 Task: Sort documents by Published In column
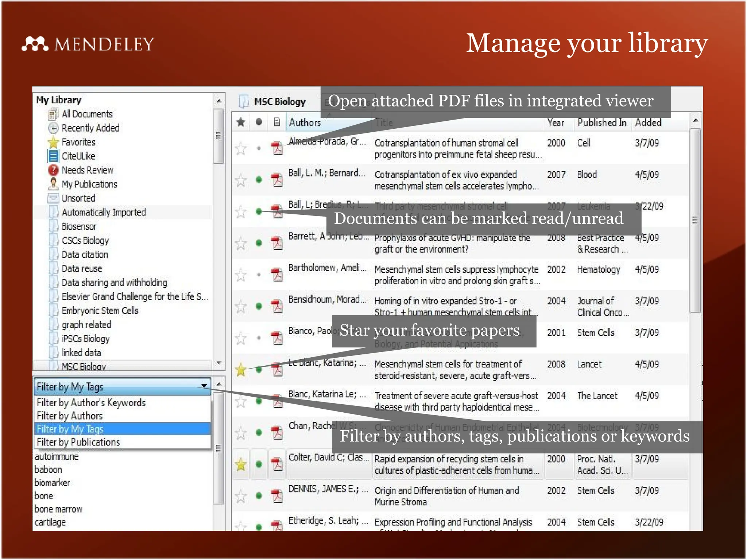click(602, 122)
